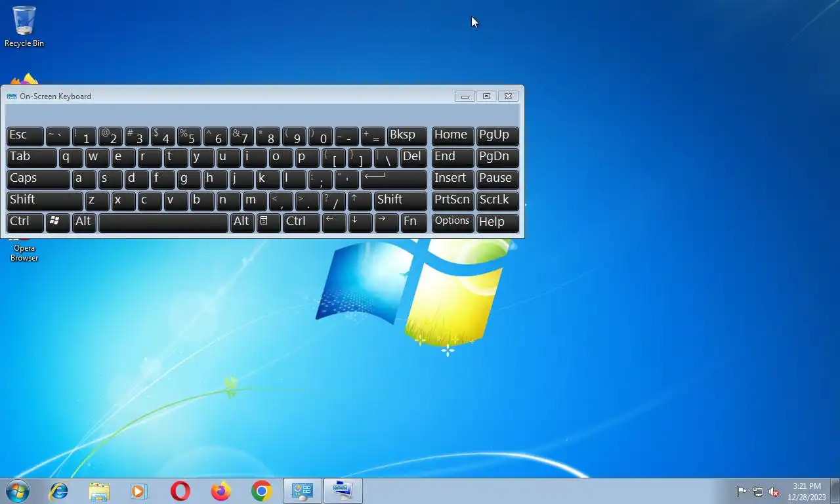
Task: Click the Help key
Action: 497,222
